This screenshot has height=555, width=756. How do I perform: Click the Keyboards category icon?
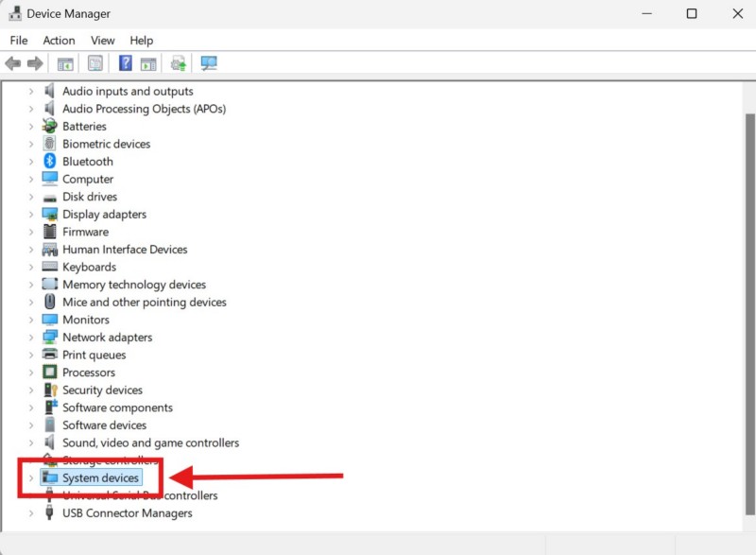point(50,267)
